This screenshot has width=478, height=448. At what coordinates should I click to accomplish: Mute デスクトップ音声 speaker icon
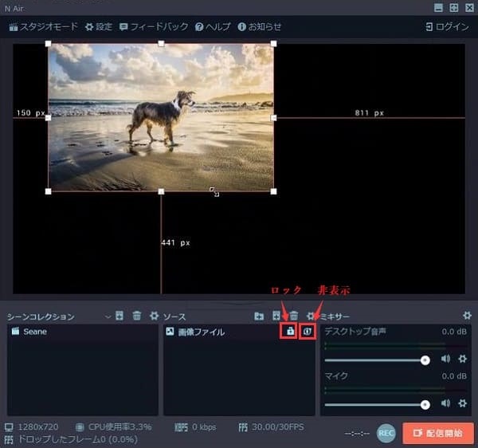point(445,359)
